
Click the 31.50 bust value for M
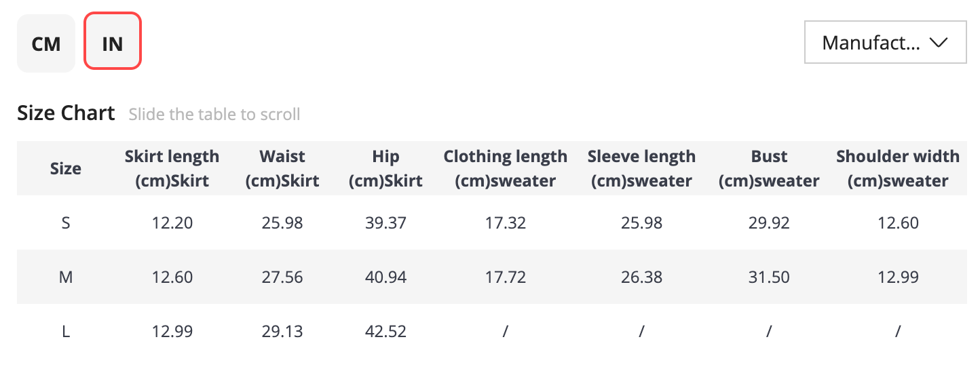click(x=769, y=277)
